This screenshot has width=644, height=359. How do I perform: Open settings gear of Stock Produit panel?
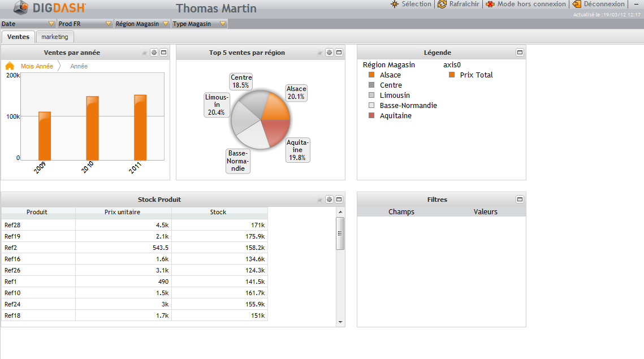pyautogui.click(x=329, y=200)
